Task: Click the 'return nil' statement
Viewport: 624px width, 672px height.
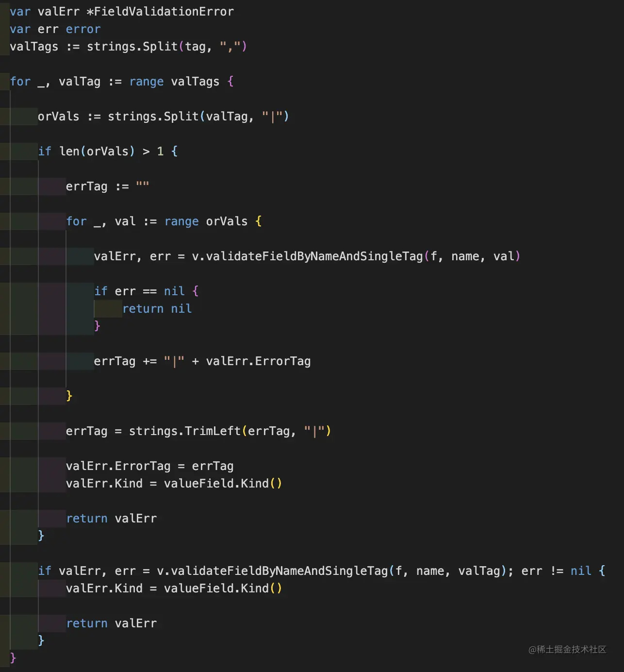Action: click(157, 309)
